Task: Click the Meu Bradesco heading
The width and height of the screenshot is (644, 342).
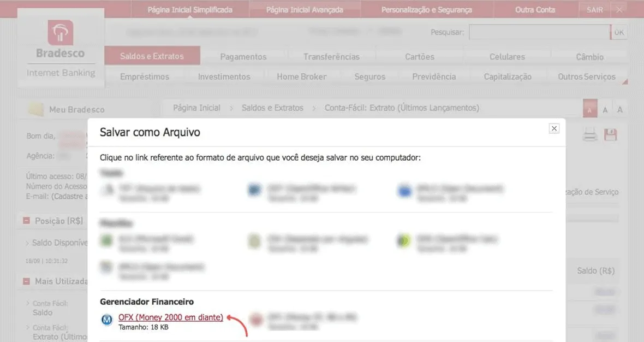Action: 76,109
